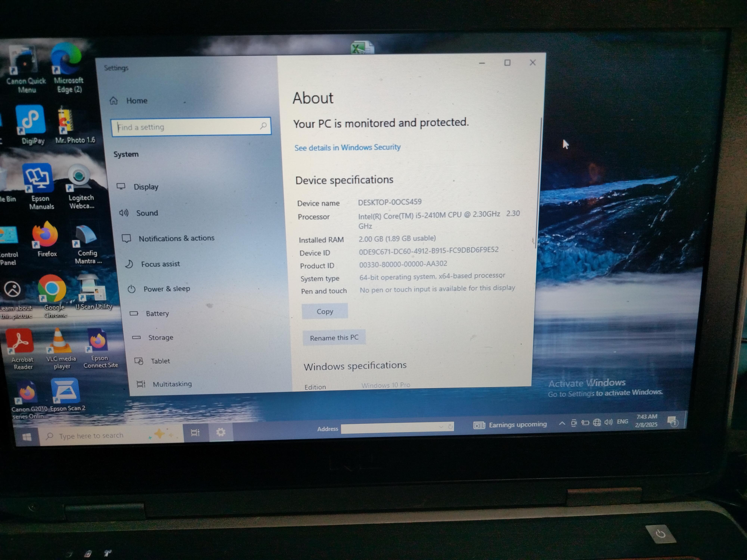Close the Settings window
Screen dimensions: 747x560
click(533, 63)
